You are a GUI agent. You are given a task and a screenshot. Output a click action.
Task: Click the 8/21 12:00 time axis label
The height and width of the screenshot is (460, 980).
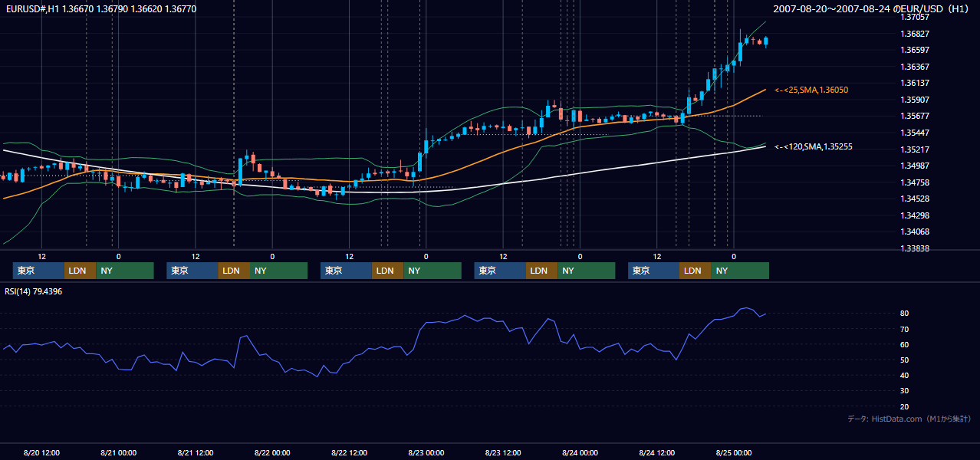coord(196,452)
